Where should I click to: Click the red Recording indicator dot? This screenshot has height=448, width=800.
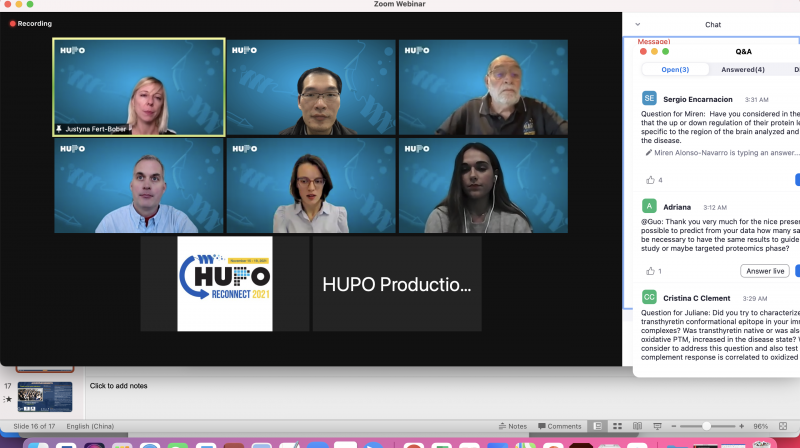[12, 23]
